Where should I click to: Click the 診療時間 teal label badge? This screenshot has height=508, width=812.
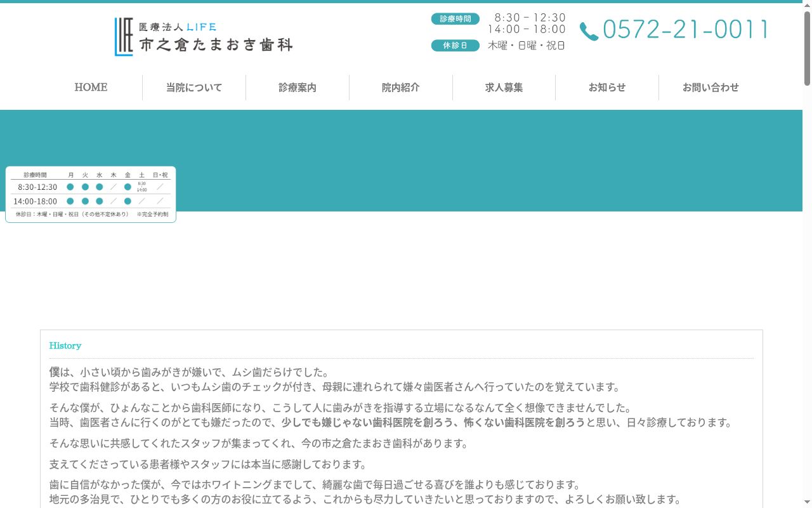(x=455, y=19)
